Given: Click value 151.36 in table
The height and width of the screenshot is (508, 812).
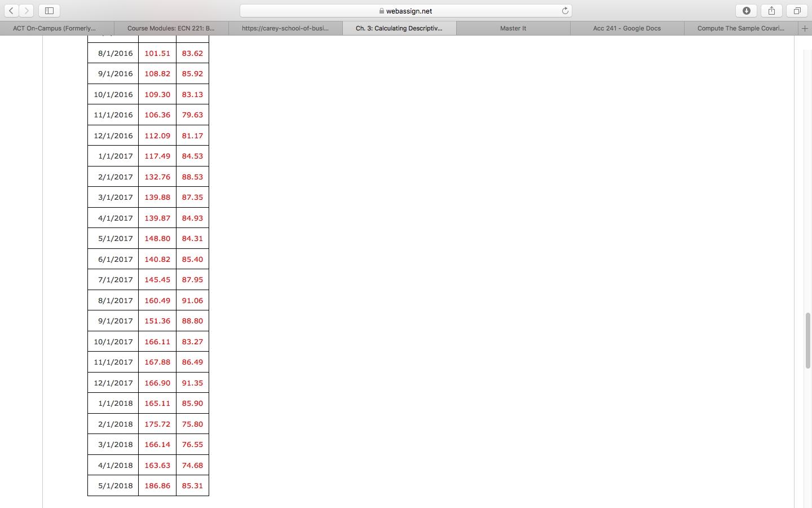Looking at the screenshot, I should tap(157, 321).
